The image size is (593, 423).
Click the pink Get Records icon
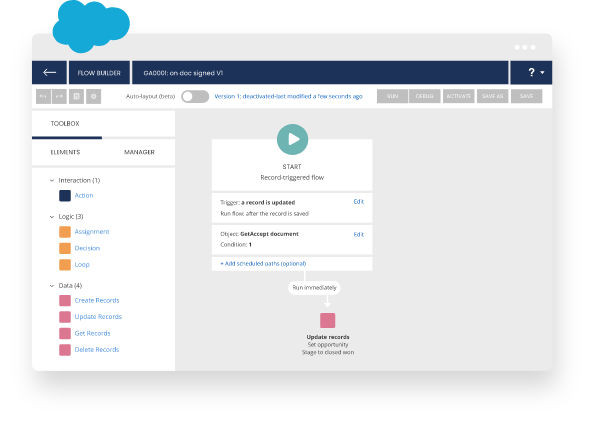point(65,333)
